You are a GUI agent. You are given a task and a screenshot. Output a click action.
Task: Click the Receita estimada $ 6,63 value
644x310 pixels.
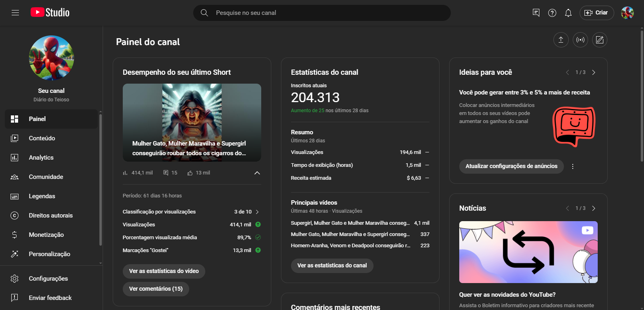click(414, 178)
